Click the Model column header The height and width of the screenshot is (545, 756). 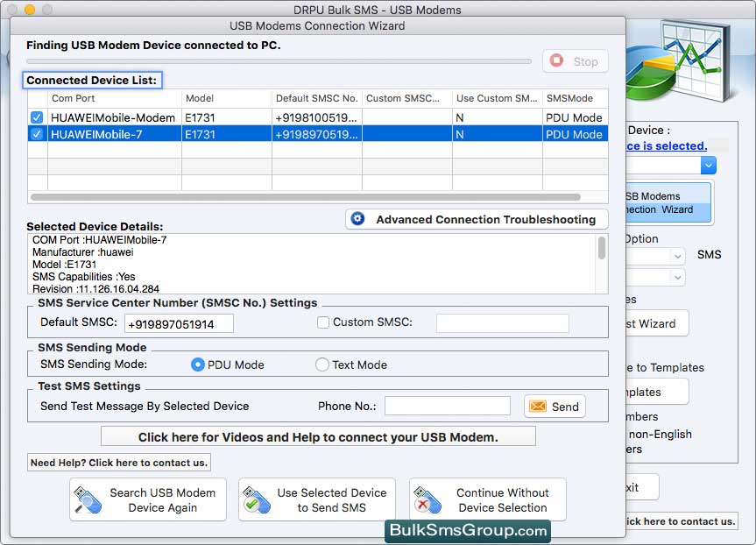tap(227, 98)
